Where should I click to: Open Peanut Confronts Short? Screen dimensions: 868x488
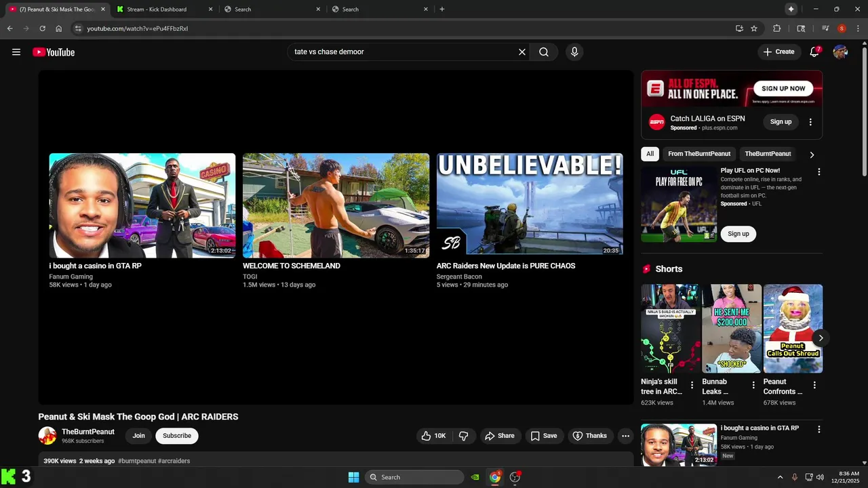point(793,329)
